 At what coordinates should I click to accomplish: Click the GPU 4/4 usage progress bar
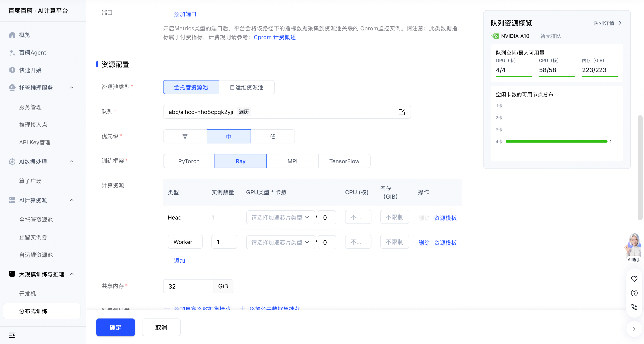[x=514, y=76]
